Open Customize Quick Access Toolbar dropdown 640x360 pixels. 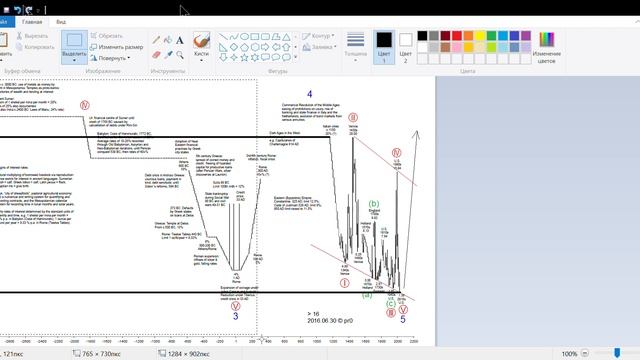tap(38, 10)
